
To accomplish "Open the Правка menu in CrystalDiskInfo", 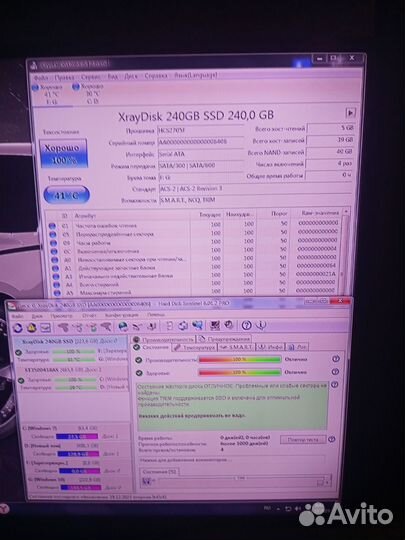I will (64, 77).
